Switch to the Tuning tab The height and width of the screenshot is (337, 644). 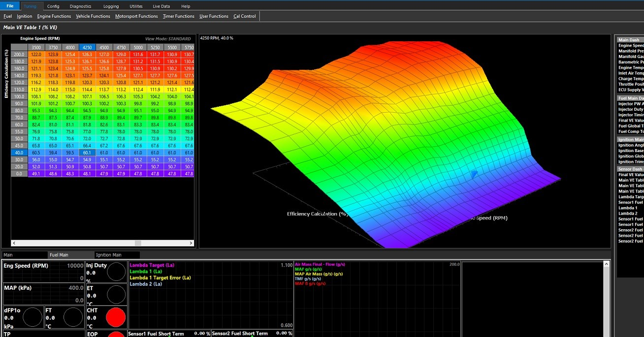click(31, 6)
